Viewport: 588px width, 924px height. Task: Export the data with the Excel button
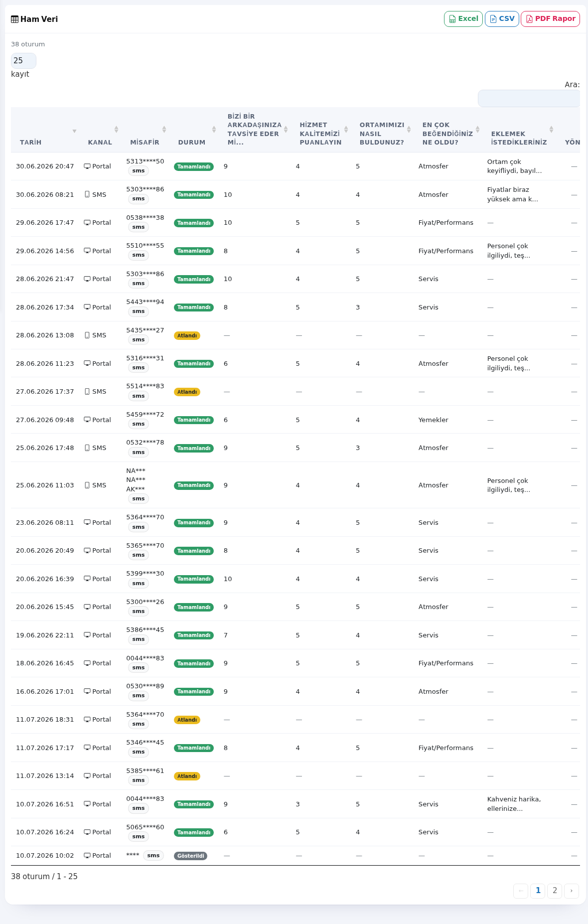(463, 19)
